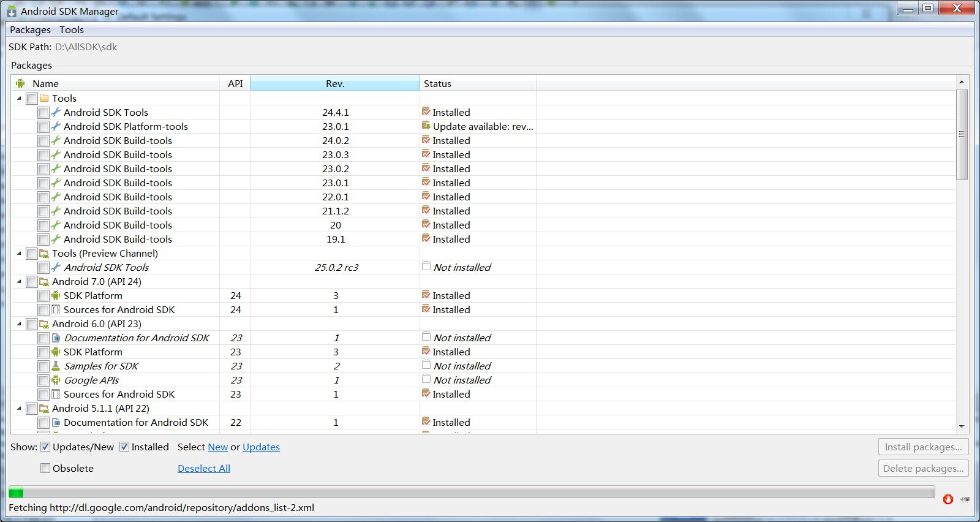Click the Android 7.0 (API 24) folder icon

tap(44, 281)
